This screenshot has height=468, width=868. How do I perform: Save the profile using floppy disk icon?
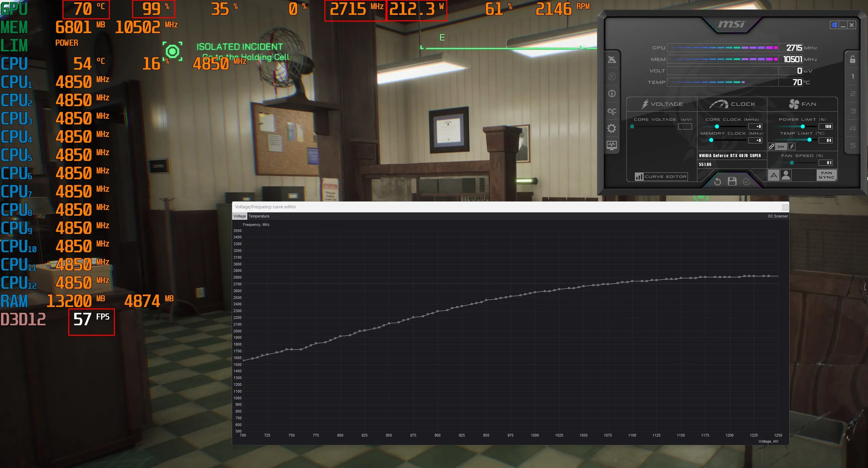pyautogui.click(x=732, y=182)
